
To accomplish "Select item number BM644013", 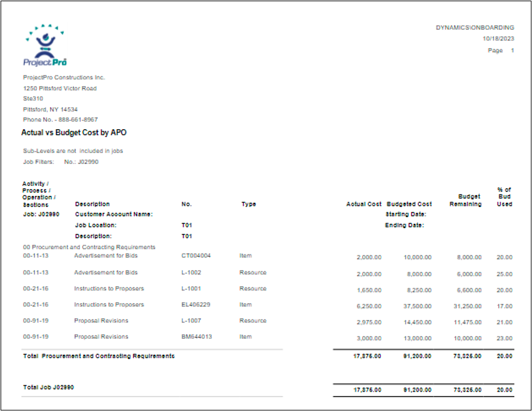I will 196,337.
